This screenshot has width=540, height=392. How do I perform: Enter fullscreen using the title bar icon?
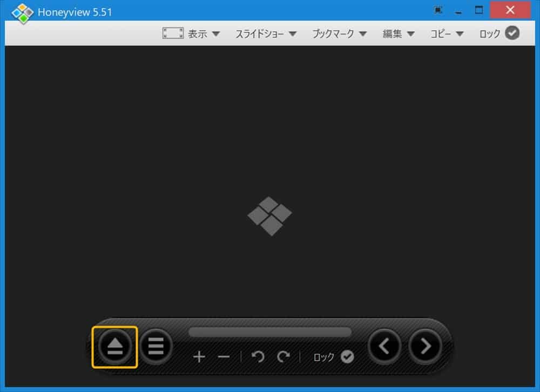tap(438, 10)
